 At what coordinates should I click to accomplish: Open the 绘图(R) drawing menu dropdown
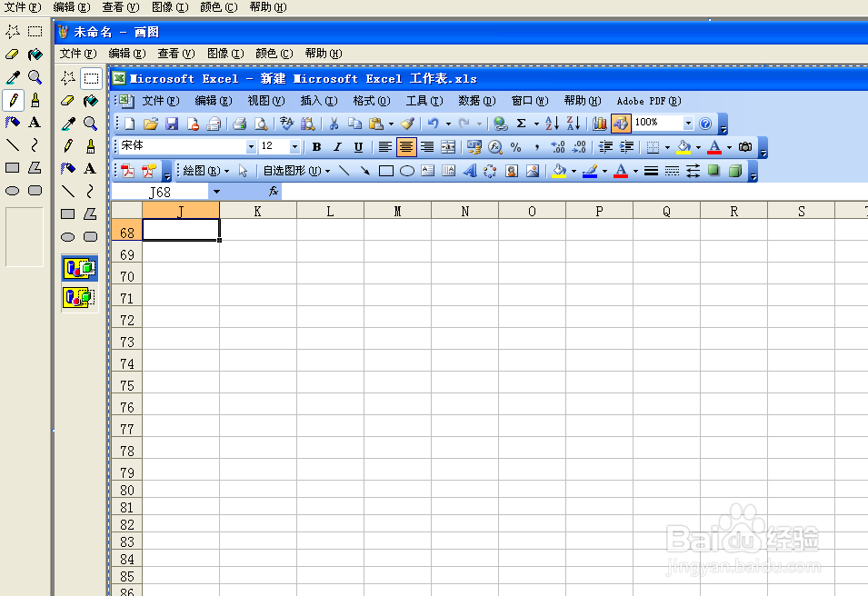pos(206,171)
